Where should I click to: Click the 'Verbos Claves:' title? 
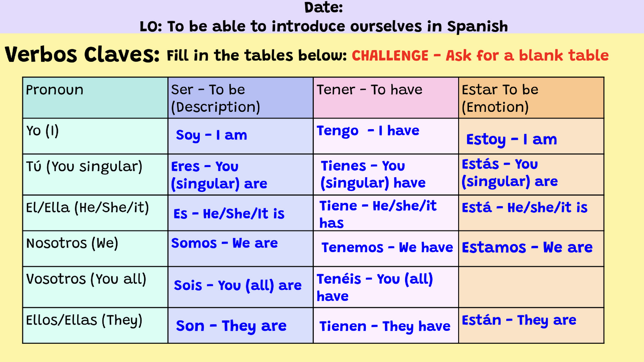pos(82,55)
